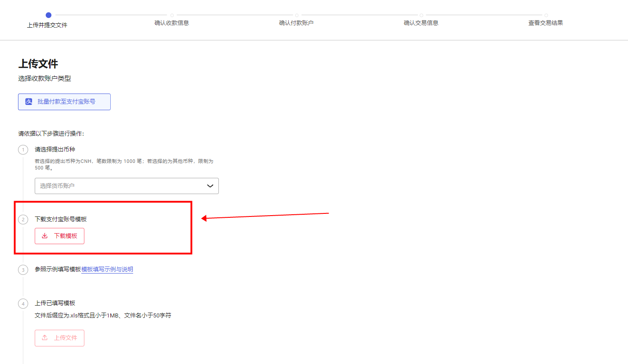Screen dimensions: 628x364
Task: Click the progress dot above 查看交易结果
Action: 546,15
